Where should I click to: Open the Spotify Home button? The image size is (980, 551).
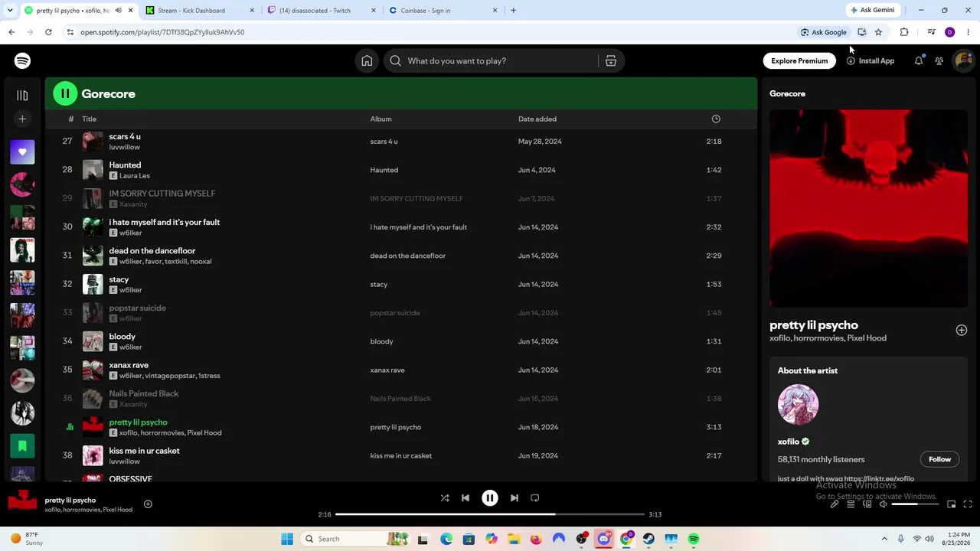tap(367, 61)
